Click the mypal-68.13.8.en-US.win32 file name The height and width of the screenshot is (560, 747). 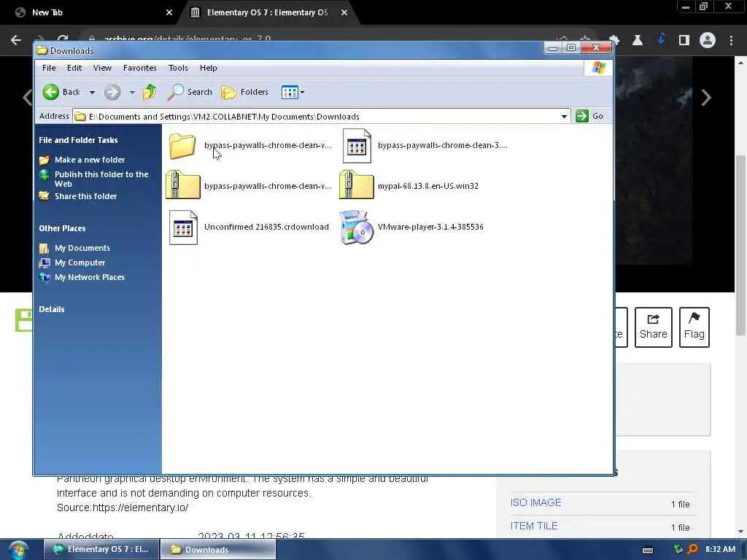click(427, 186)
